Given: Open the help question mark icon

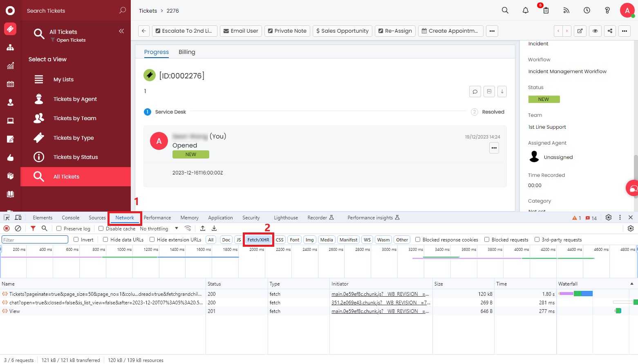Looking at the screenshot, I should 607,11.
